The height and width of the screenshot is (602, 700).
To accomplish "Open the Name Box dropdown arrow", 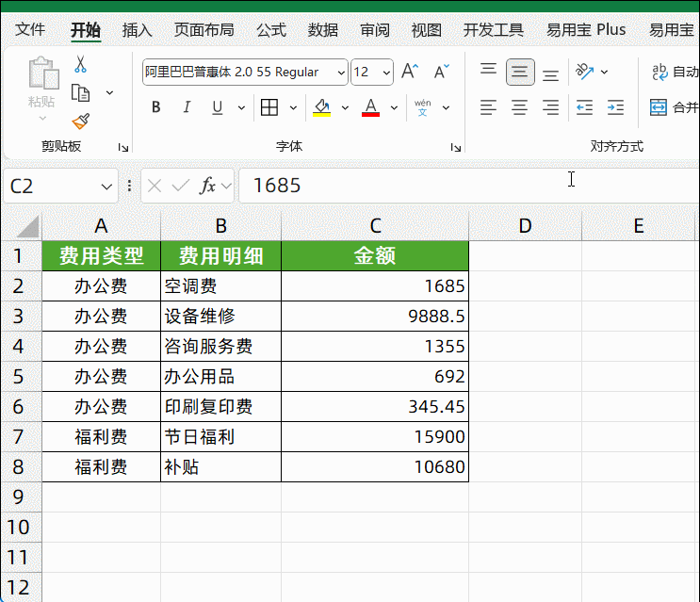I will point(106,186).
